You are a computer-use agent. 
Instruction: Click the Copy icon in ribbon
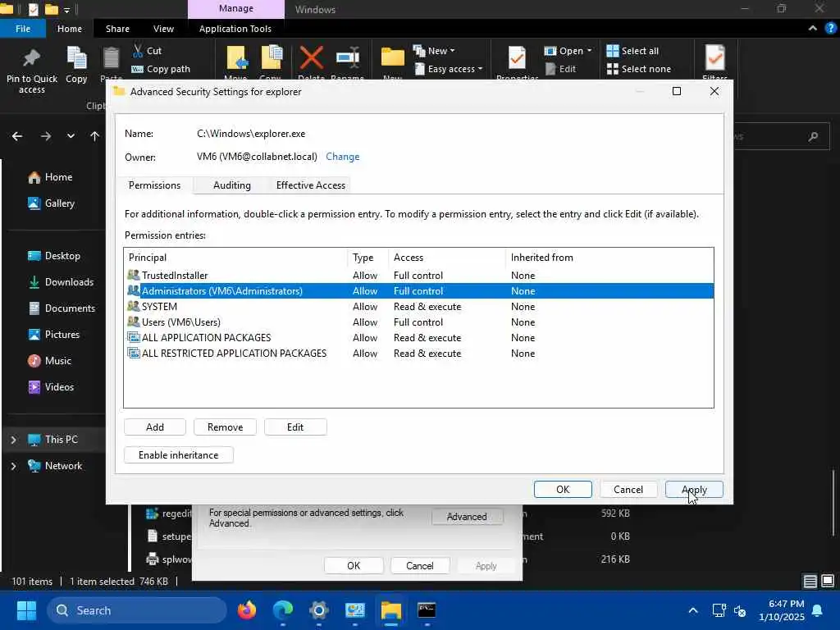click(76, 58)
